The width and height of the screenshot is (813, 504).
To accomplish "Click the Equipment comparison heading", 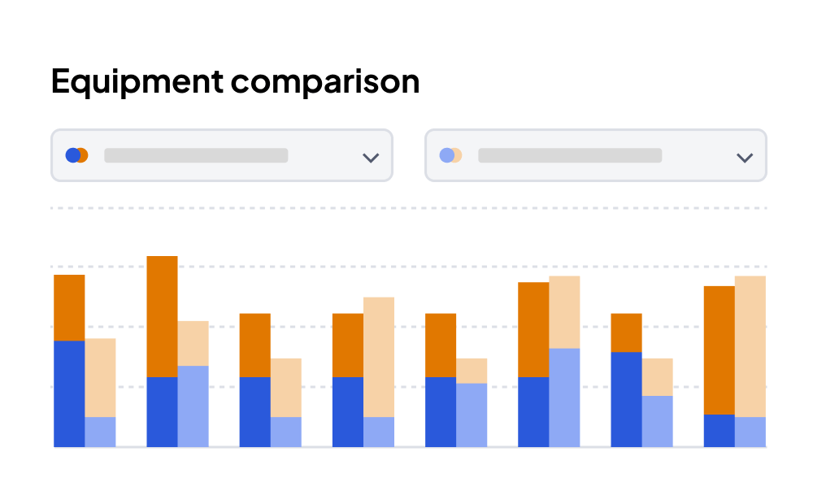I will [x=235, y=81].
